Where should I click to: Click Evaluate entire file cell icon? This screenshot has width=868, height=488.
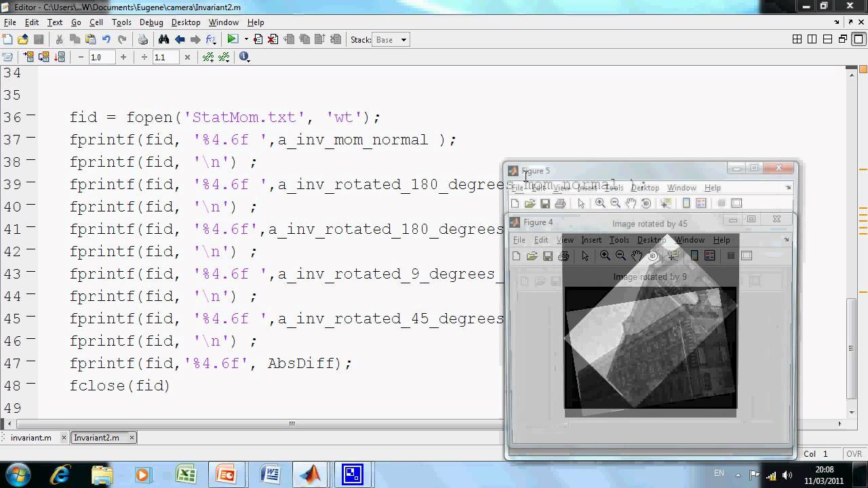click(60, 57)
